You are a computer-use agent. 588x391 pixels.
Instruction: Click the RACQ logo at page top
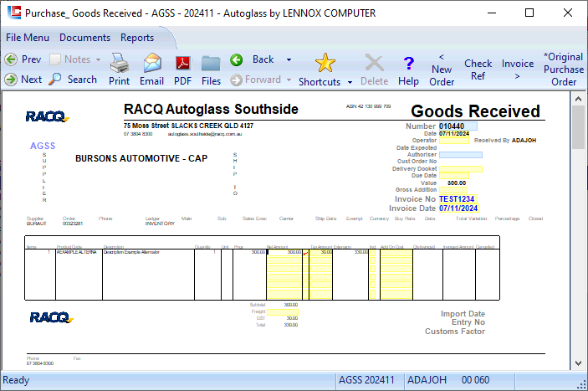coord(47,116)
